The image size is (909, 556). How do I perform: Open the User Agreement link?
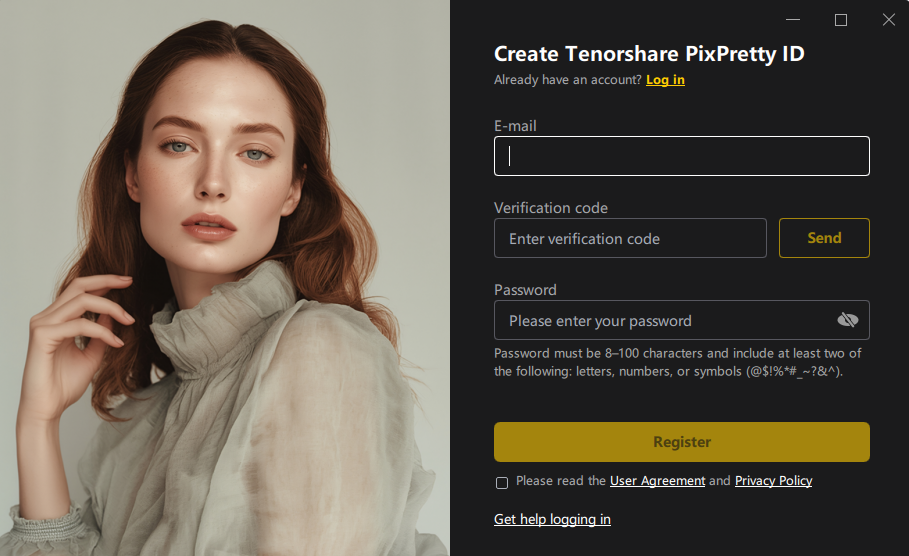(x=657, y=481)
